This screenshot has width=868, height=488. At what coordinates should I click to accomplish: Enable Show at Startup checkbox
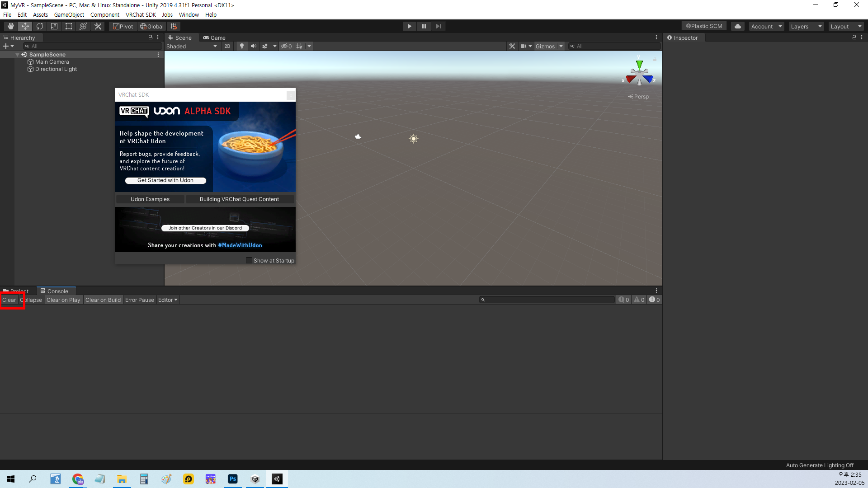coord(249,260)
